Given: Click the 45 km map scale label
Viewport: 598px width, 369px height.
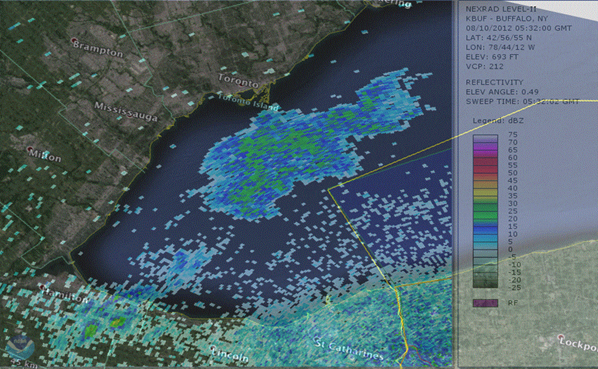Looking at the screenshot, I should 24,363.
